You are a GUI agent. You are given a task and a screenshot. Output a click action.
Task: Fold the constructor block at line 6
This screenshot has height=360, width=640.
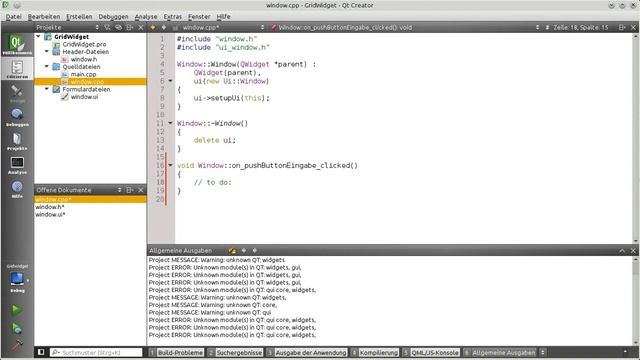click(170, 81)
